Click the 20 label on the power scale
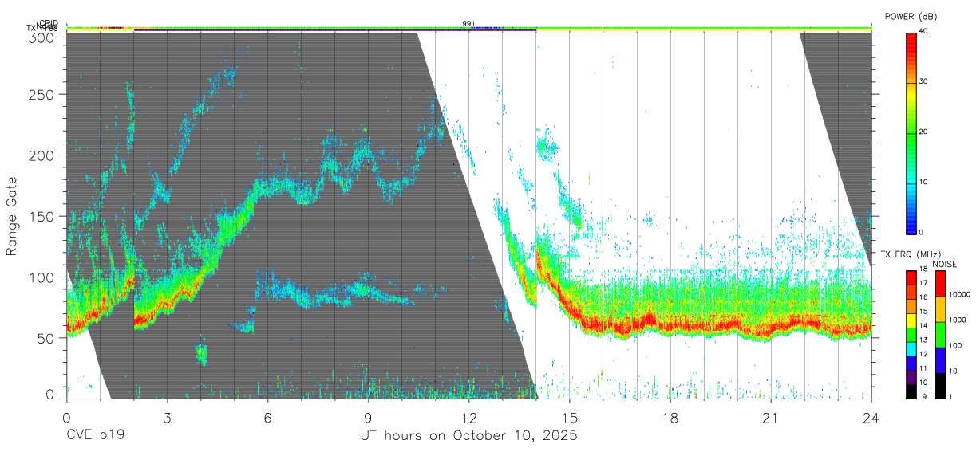980x452 pixels. [x=924, y=132]
